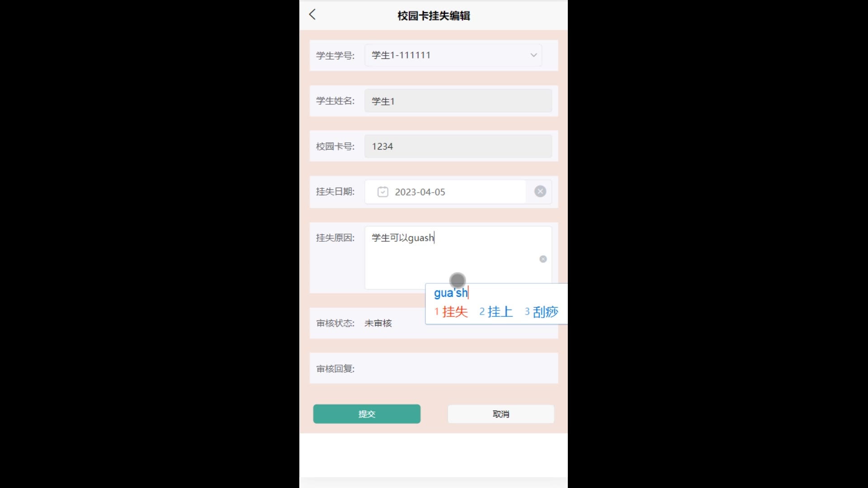Choose IME candidate 1 挂失

point(451,312)
